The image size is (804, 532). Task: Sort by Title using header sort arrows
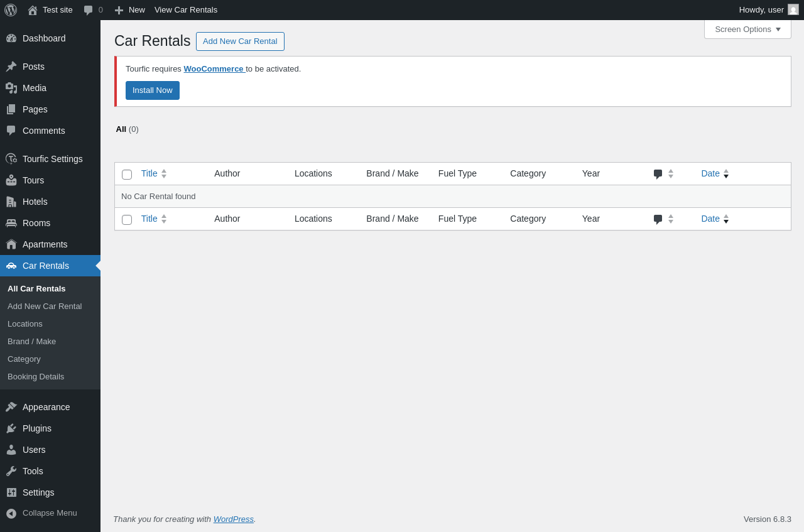164,173
